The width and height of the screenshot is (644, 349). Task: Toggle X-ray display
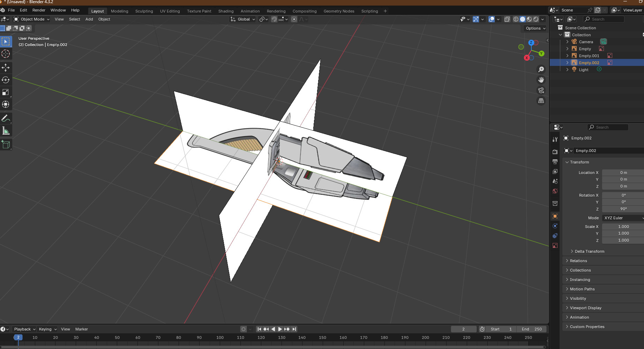[x=507, y=19]
